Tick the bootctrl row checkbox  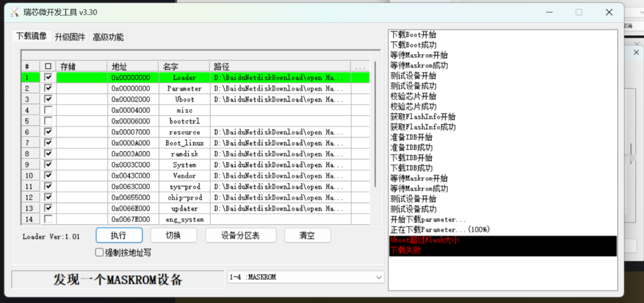click(x=48, y=121)
